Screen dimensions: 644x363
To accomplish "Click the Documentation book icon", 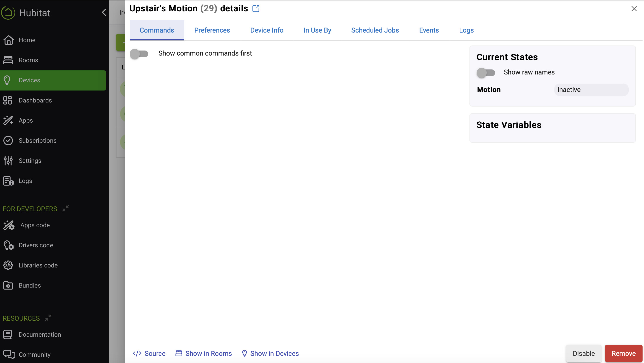I will click(8, 335).
